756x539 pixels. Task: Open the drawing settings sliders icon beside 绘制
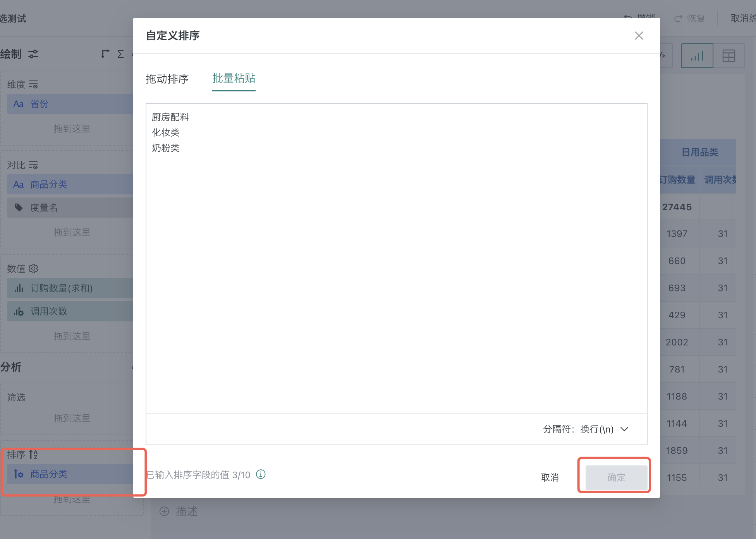(x=33, y=54)
